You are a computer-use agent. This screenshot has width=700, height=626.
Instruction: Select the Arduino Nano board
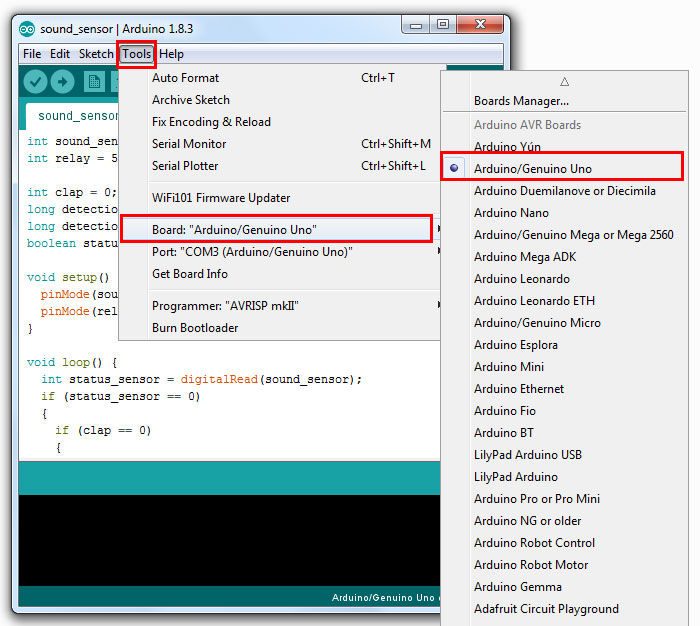pyautogui.click(x=565, y=213)
